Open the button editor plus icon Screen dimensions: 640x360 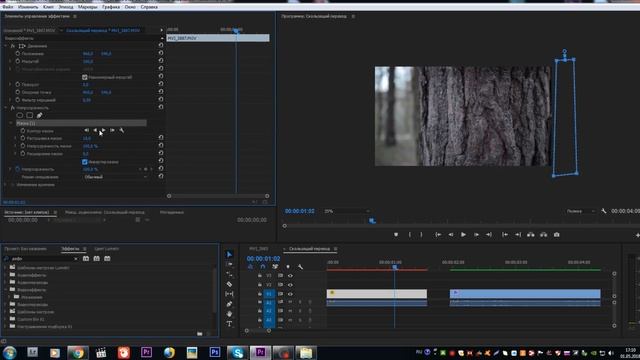[637, 235]
